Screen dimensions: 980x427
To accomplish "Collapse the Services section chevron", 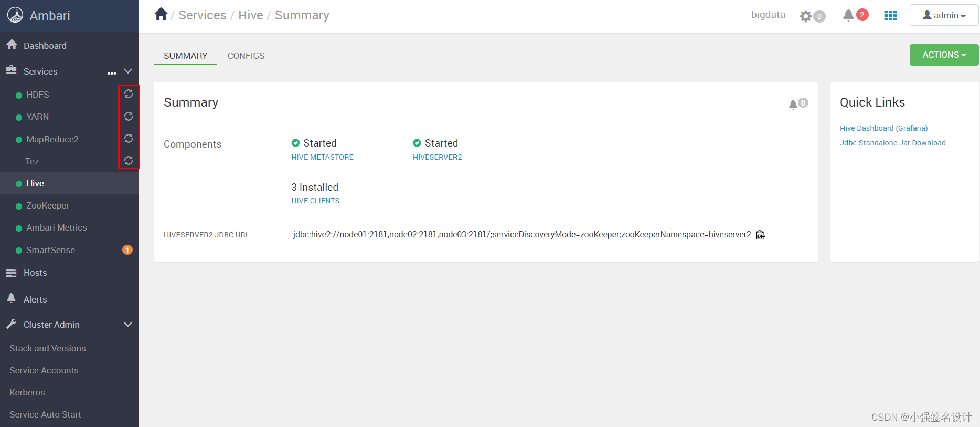I will point(128,71).
